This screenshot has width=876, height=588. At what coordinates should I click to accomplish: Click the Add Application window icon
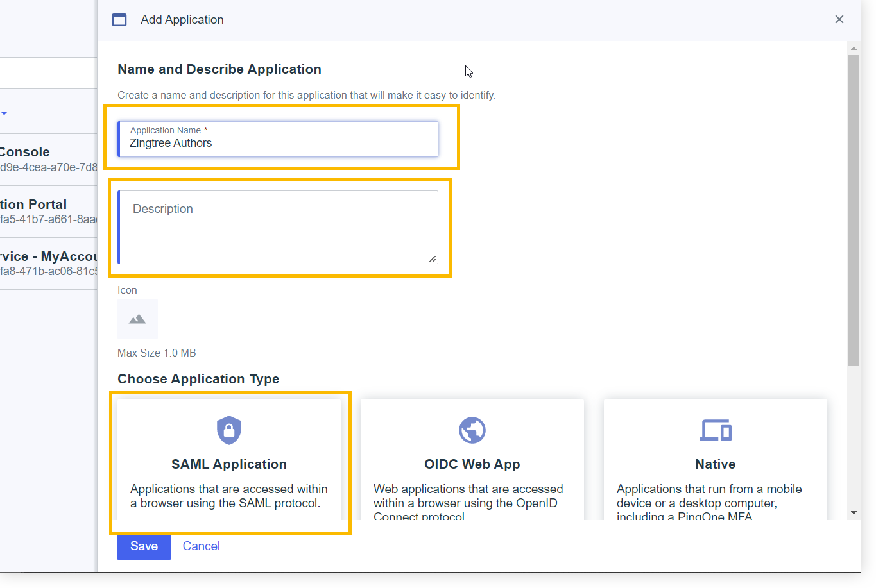[x=119, y=20]
